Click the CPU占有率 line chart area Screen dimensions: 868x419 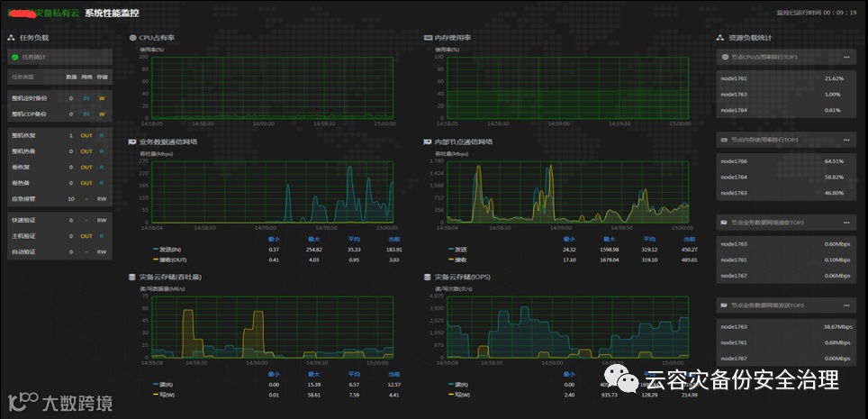coord(272,87)
